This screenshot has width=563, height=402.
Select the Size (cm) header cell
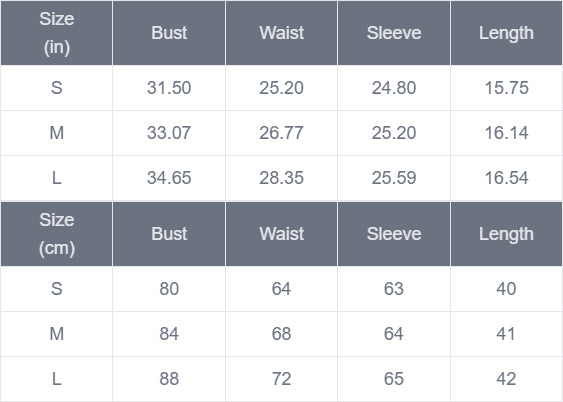pyautogui.click(x=56, y=234)
